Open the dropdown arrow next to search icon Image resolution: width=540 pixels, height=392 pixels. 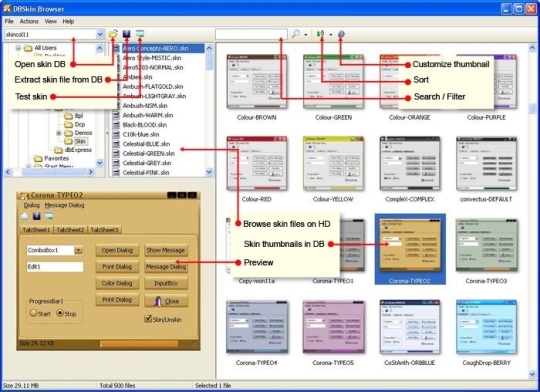(306, 34)
